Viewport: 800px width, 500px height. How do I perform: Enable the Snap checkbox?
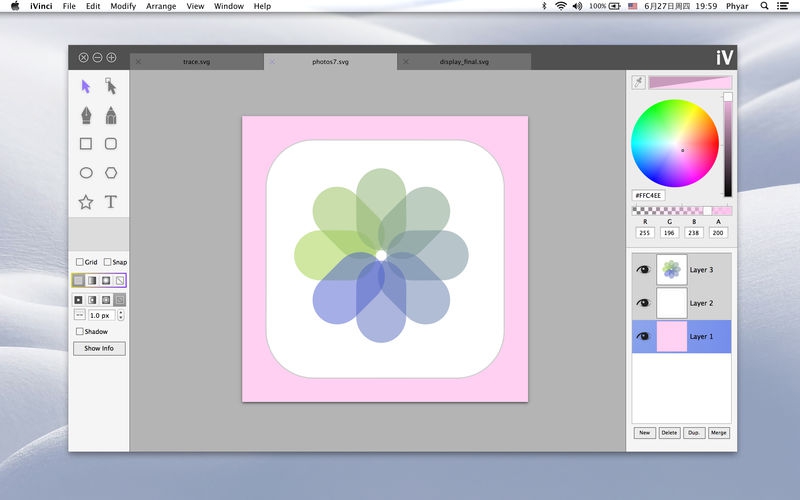pyautogui.click(x=108, y=262)
